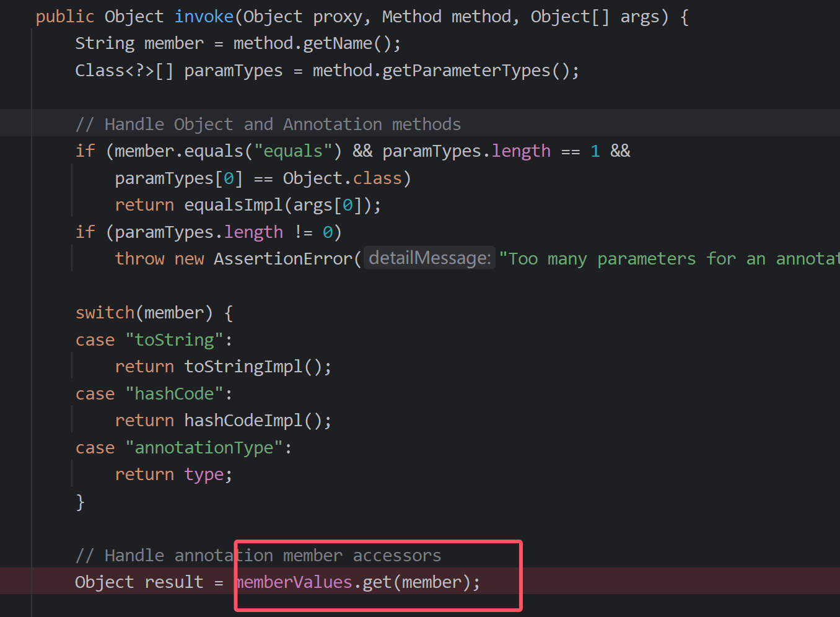The image size is (840, 617).
Task: Click the equalsImpl method call
Action: coord(233,205)
